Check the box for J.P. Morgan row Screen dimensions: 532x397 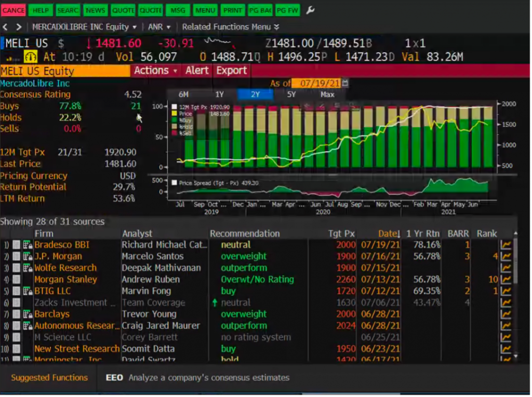16,257
